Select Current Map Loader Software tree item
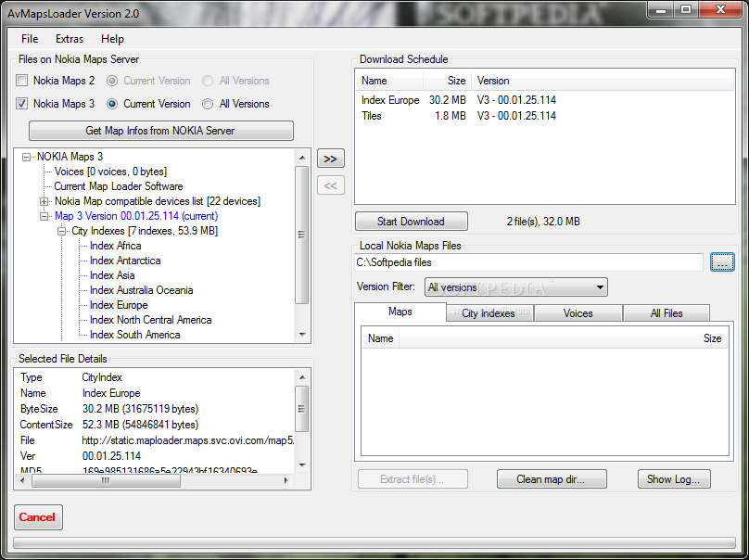Screen dimensions: 749x560 (x=119, y=186)
